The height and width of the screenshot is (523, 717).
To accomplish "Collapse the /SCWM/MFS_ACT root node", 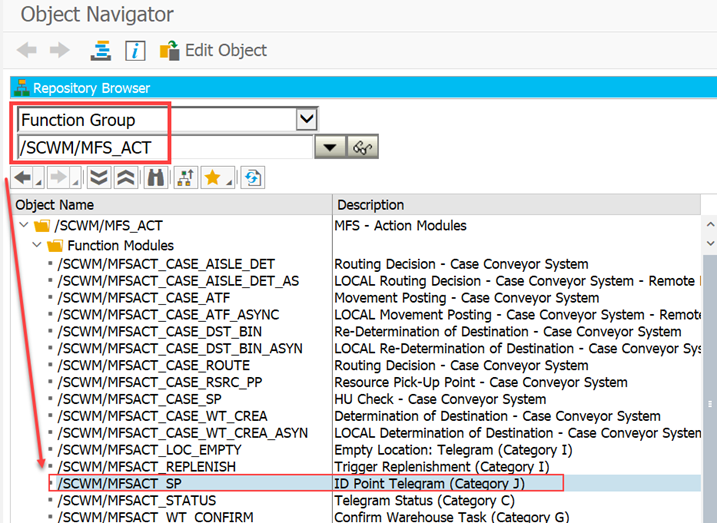I will pyautogui.click(x=24, y=225).
